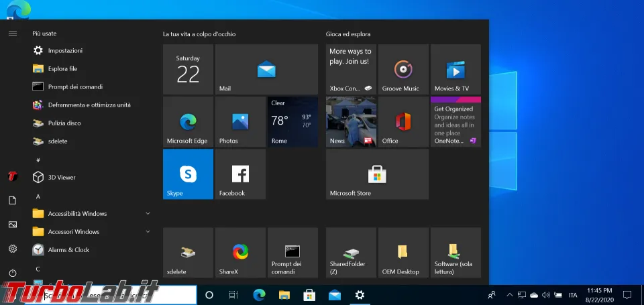Open the Weather tile for Rome
This screenshot has height=305, width=644.
[292, 121]
